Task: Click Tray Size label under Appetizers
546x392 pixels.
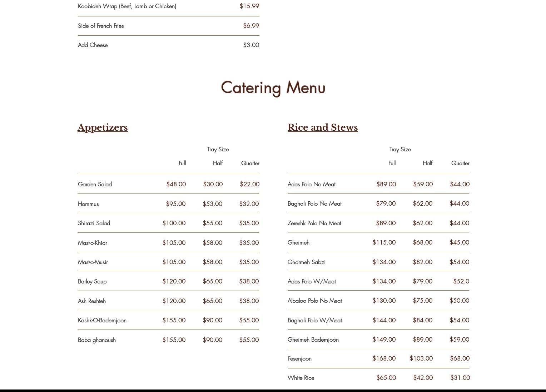Action: (218, 149)
